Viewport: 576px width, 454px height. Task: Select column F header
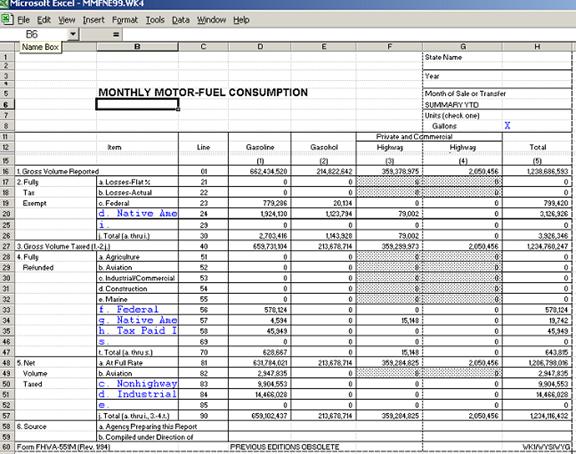[x=389, y=47]
